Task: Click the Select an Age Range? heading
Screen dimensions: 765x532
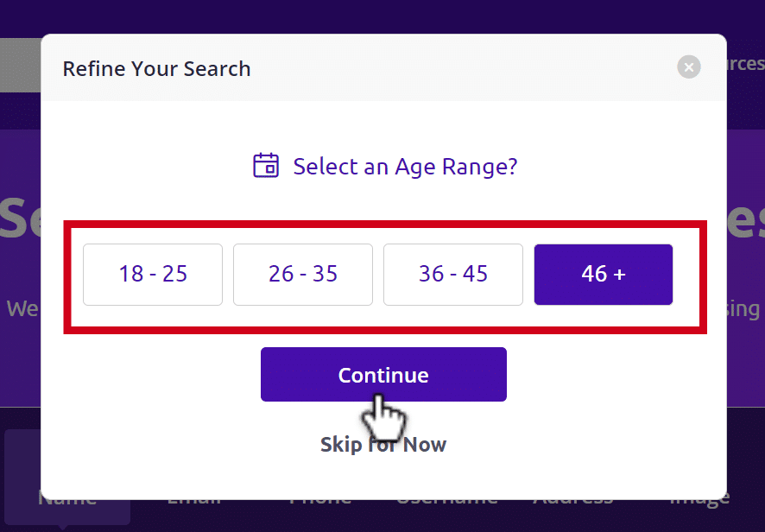Action: (405, 167)
